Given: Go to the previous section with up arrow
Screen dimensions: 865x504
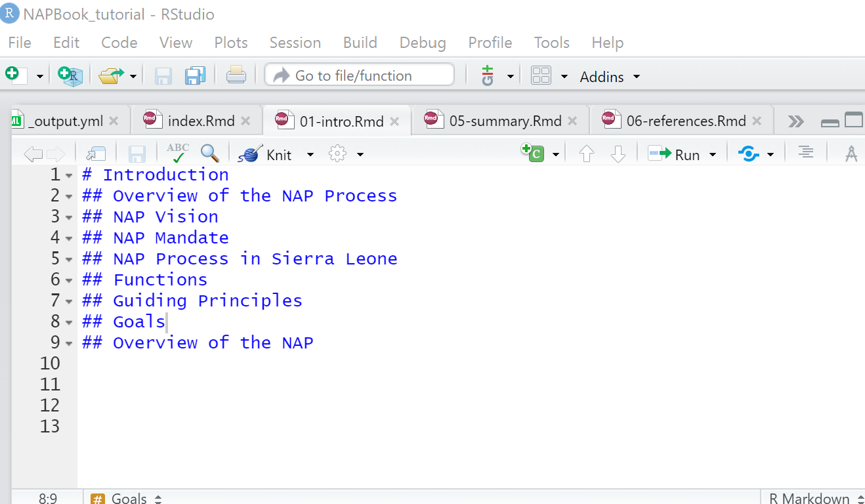Looking at the screenshot, I should [586, 154].
